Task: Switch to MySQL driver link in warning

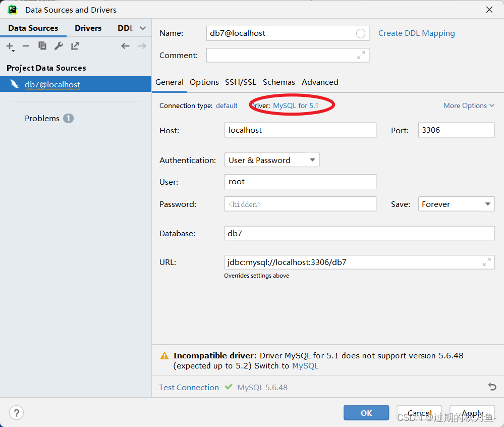Action: (x=305, y=365)
